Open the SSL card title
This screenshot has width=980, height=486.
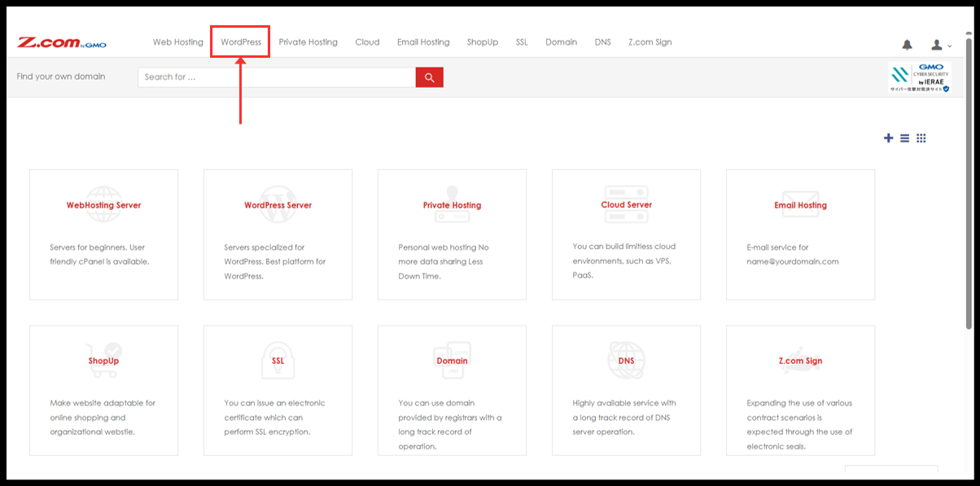pos(278,361)
